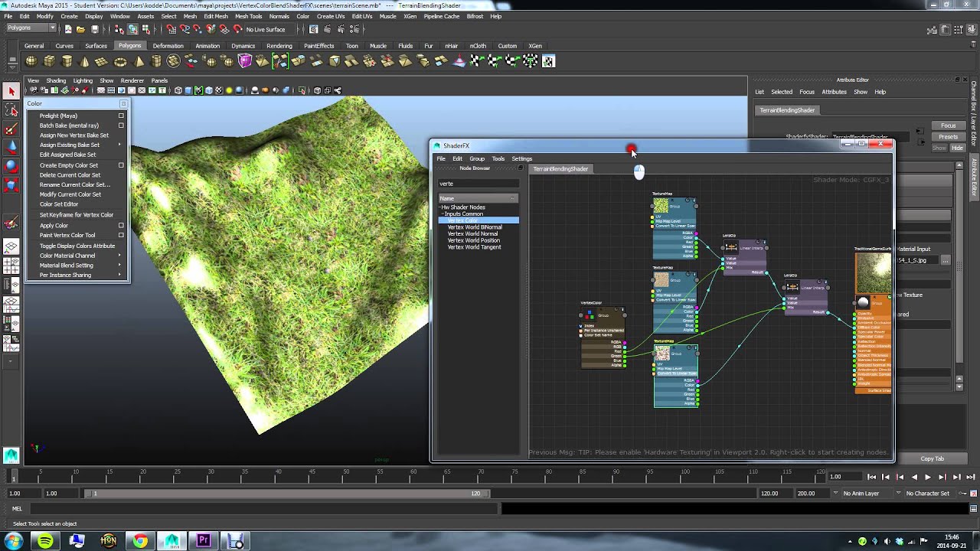
Task: Click the polygon cone shelf icon
Action: coord(85,61)
